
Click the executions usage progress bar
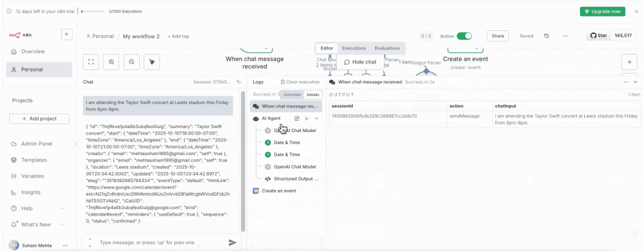click(x=93, y=11)
